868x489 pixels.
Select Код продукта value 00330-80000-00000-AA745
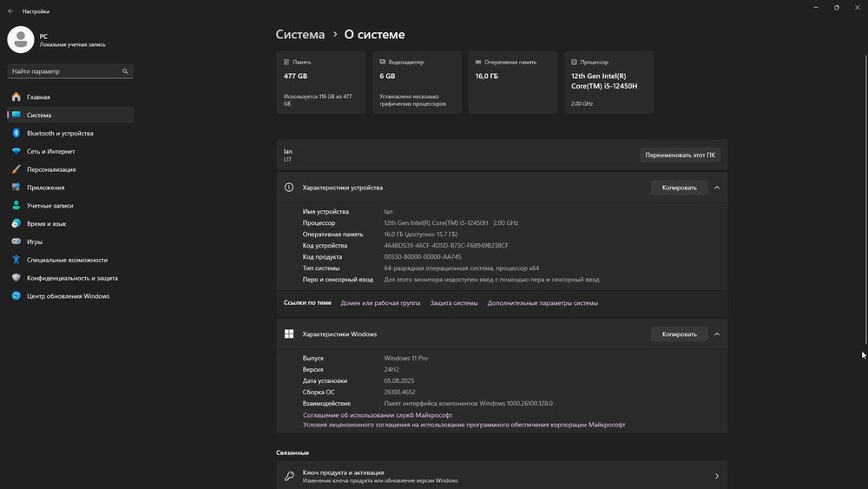(x=423, y=257)
